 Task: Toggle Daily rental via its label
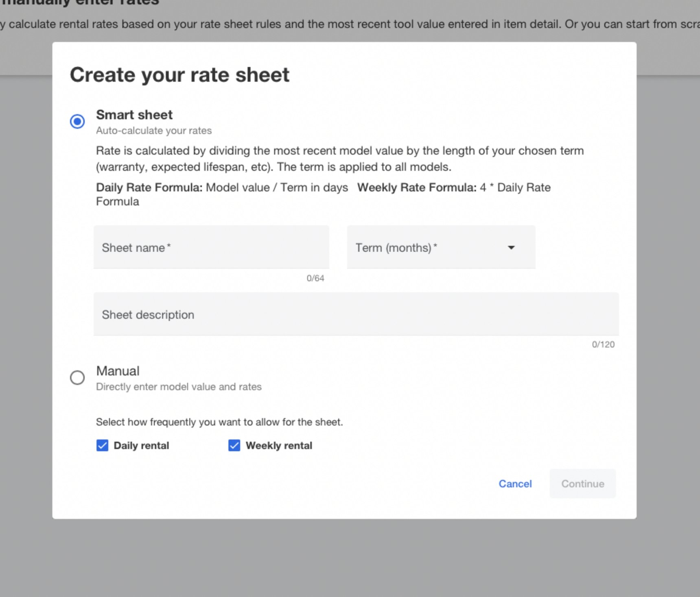[x=141, y=445]
